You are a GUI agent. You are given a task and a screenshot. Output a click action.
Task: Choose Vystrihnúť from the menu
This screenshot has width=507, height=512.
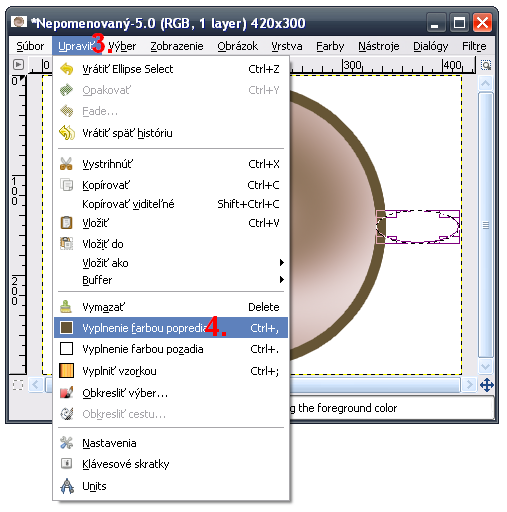click(x=171, y=164)
